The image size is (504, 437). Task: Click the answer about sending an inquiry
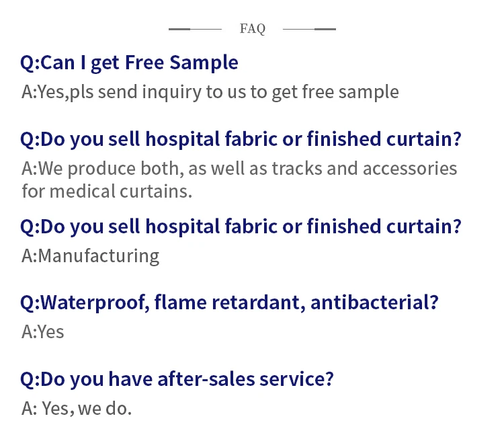click(x=210, y=91)
